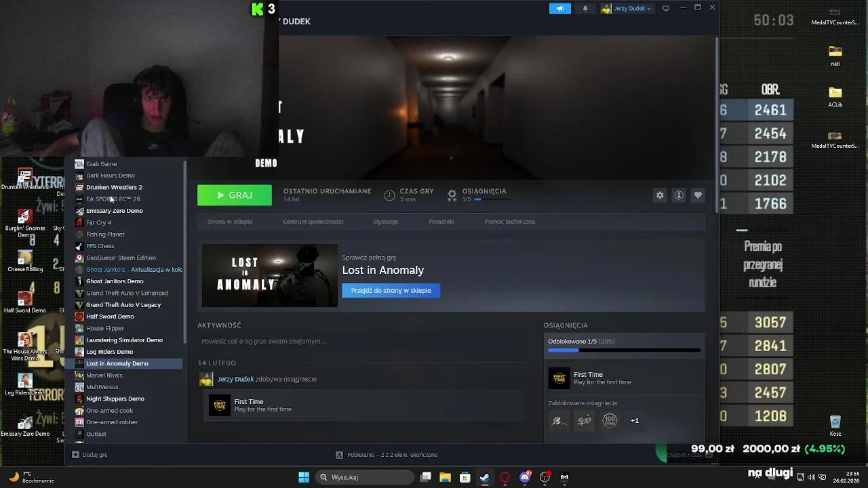This screenshot has height=488, width=868.
Task: Open the Steam notifications bell
Action: click(x=585, y=9)
